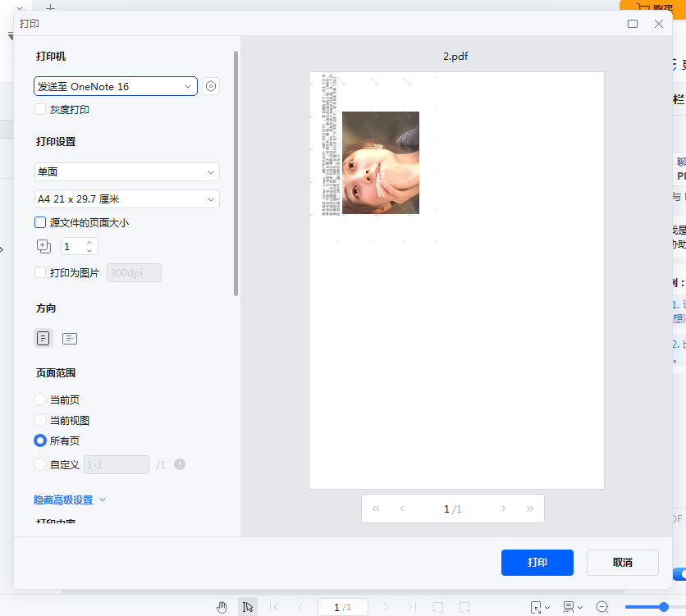Select the arrow selection tool in the status bar

click(248, 606)
